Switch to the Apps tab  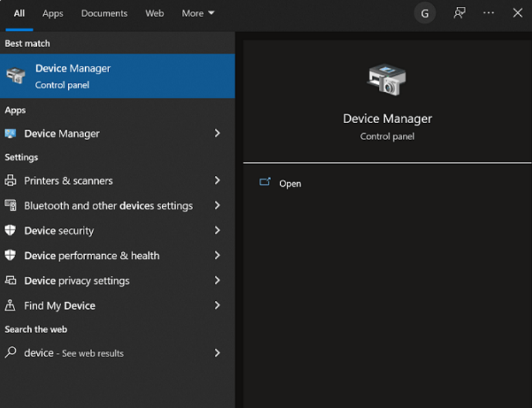[x=53, y=13]
